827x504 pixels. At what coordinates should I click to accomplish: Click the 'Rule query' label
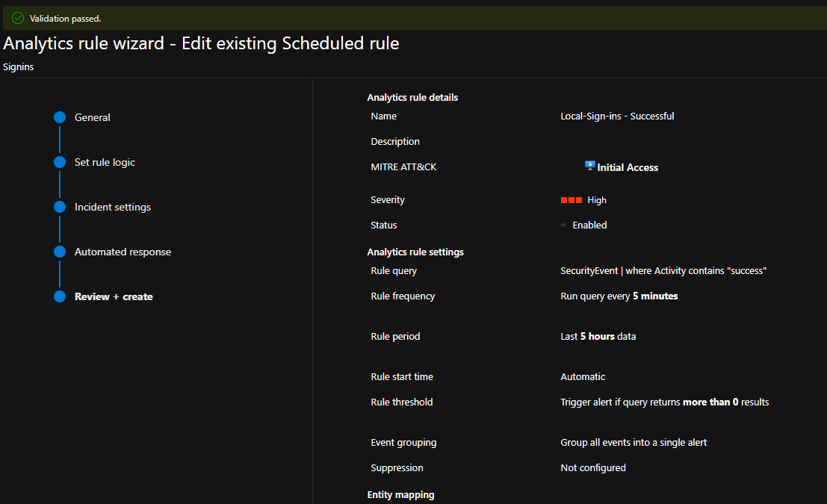(394, 271)
